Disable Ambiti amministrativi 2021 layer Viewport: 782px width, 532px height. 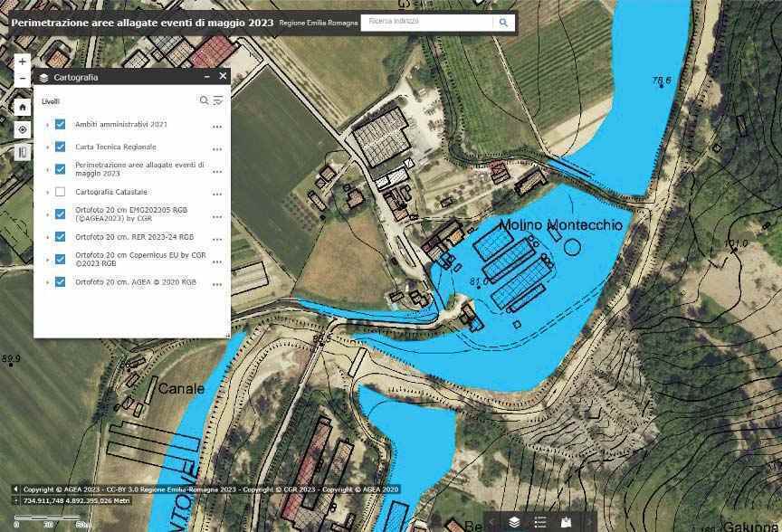point(60,124)
